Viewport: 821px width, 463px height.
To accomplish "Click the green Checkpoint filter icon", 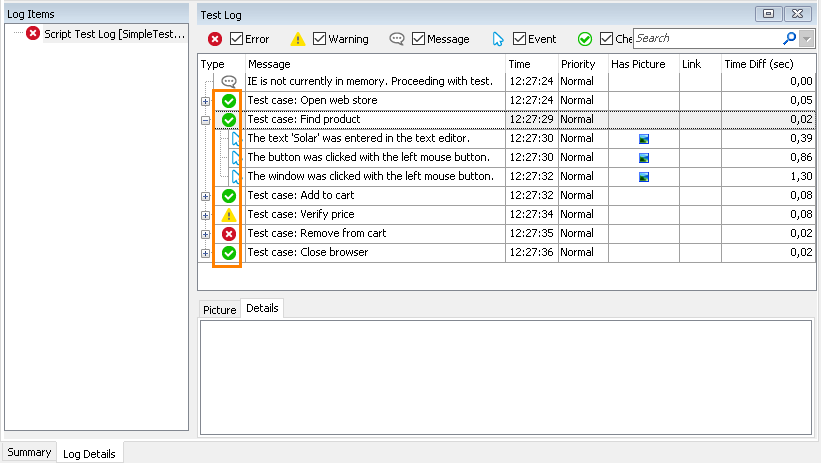I will (585, 39).
